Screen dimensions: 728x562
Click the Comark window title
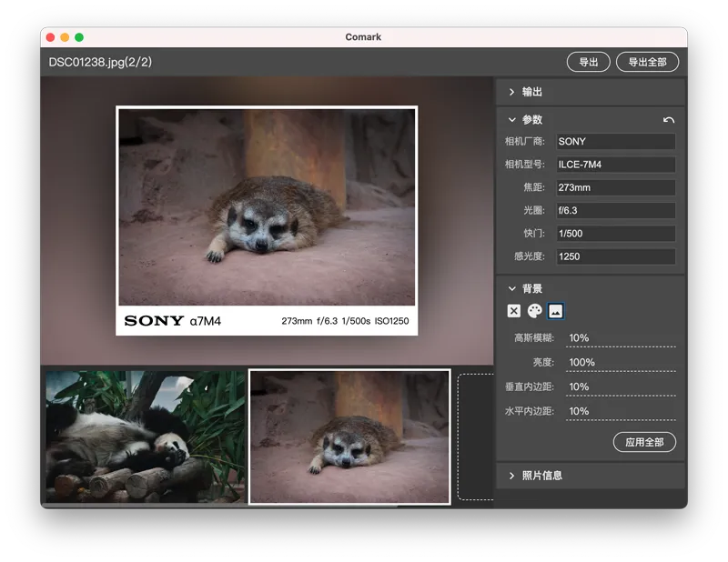363,37
